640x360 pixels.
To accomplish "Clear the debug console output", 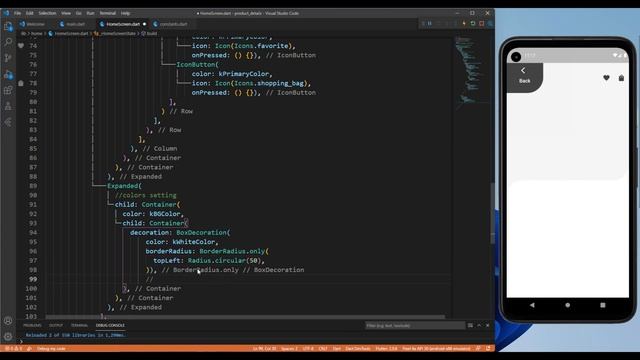I will coord(470,325).
